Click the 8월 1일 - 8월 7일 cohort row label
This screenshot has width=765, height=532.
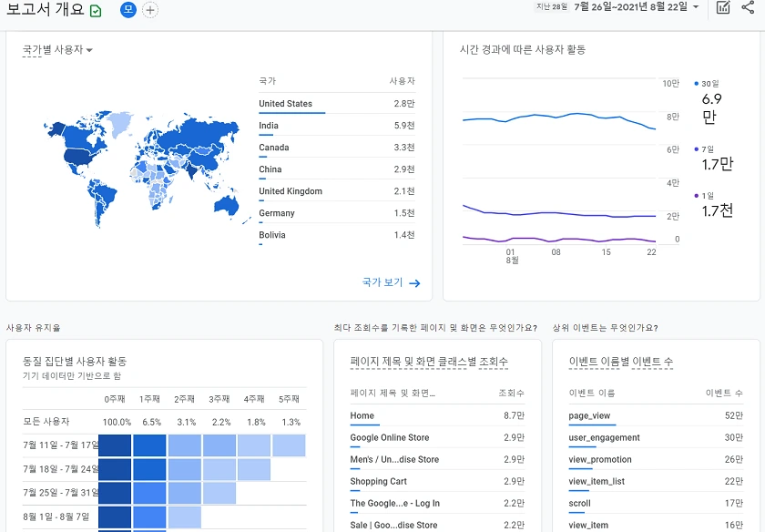(x=56, y=517)
